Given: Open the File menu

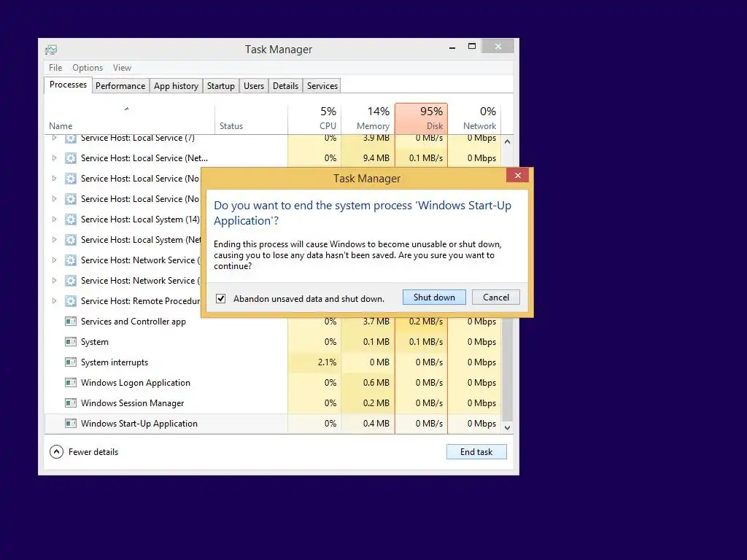Looking at the screenshot, I should click(55, 68).
